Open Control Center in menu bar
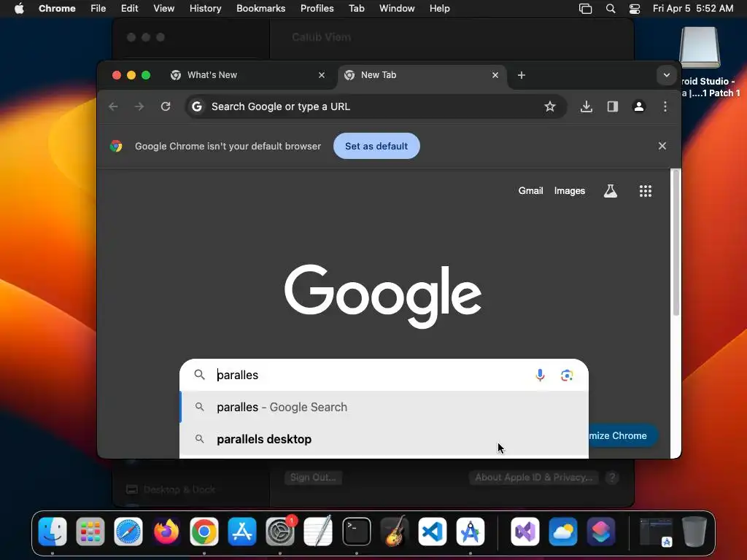 [635, 9]
